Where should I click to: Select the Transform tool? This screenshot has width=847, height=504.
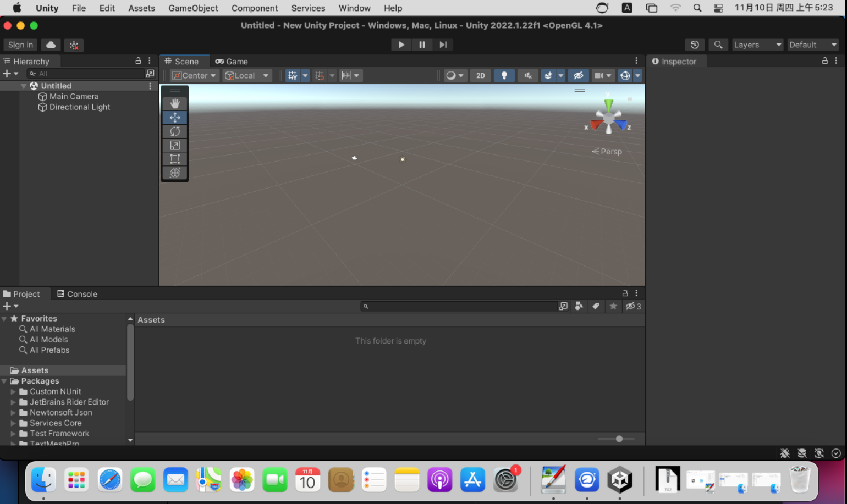click(x=175, y=173)
